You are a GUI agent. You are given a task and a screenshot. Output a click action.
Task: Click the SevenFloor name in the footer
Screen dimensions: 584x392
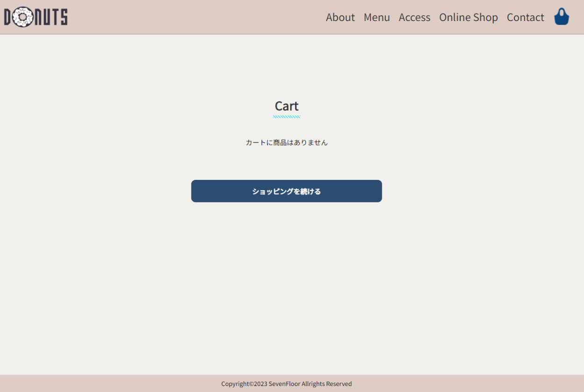(x=284, y=384)
